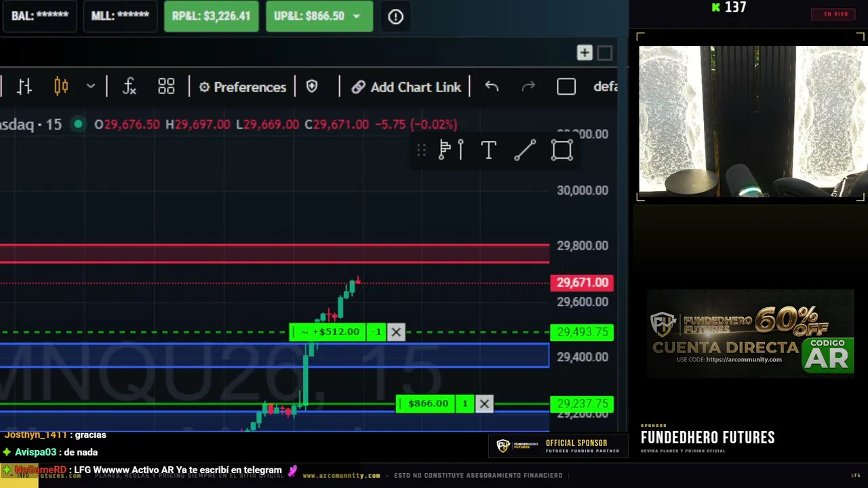Click the close price C29,671.00 value
868x488 pixels.
tap(336, 125)
